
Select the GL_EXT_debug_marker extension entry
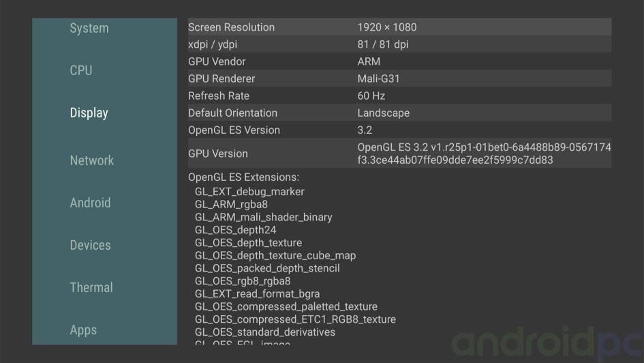coord(249,192)
